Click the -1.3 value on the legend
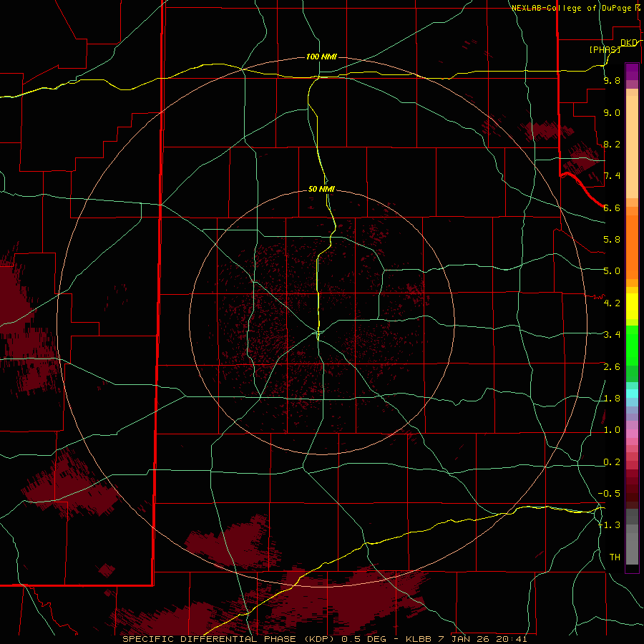 [609, 525]
